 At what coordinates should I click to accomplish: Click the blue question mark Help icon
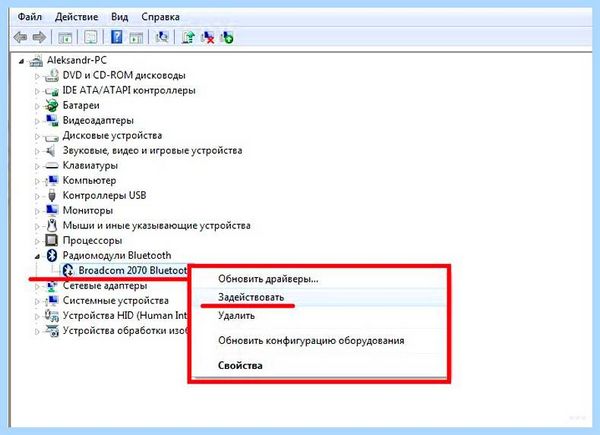point(117,37)
